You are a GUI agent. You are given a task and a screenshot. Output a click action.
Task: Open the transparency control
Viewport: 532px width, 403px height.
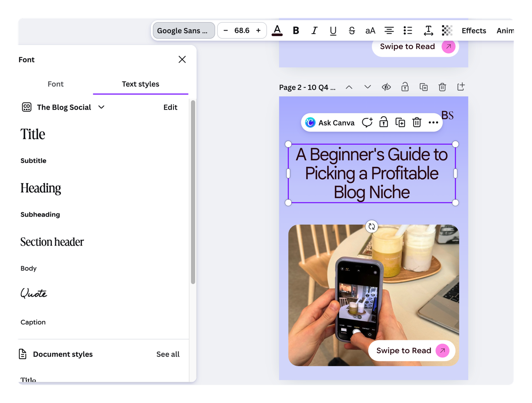[x=447, y=31]
